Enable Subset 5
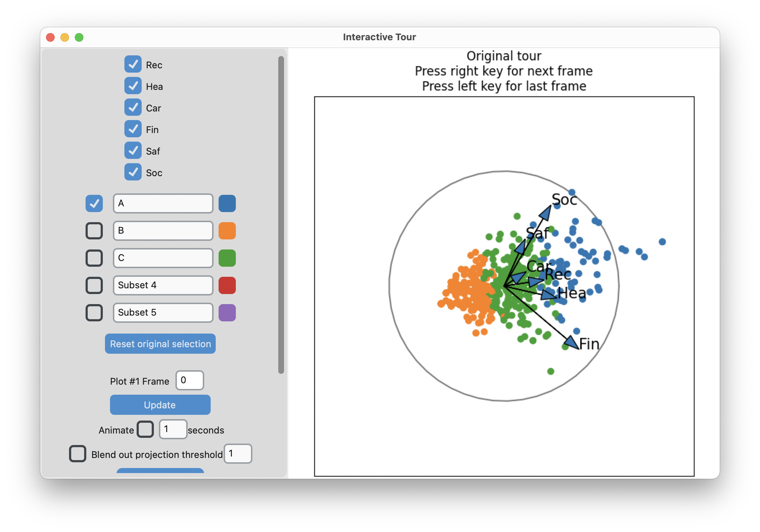The image size is (760, 532). click(x=94, y=313)
